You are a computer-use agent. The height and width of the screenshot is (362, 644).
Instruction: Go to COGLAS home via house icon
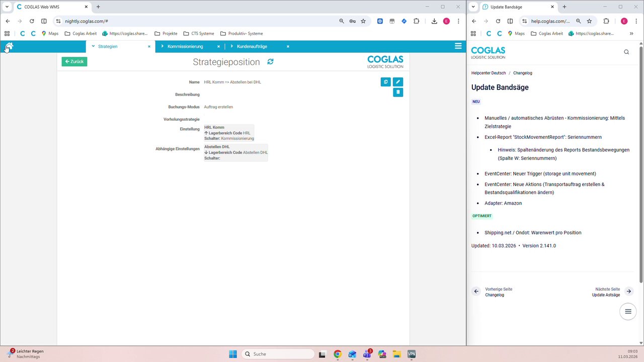tap(9, 46)
